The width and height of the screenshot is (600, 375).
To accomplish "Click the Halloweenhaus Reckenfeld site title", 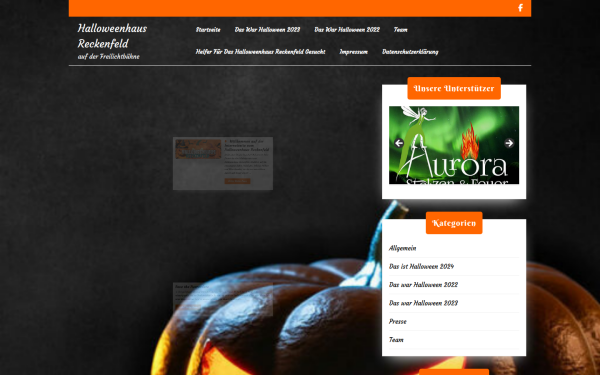I will coord(112,36).
